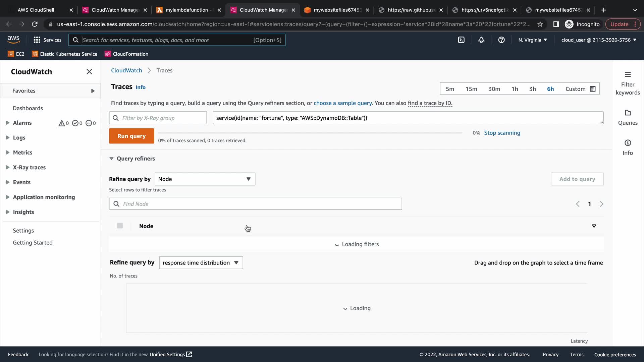Screen dimensions: 644x362
Task: Open the response time distribution dropdown
Action: 201,263
